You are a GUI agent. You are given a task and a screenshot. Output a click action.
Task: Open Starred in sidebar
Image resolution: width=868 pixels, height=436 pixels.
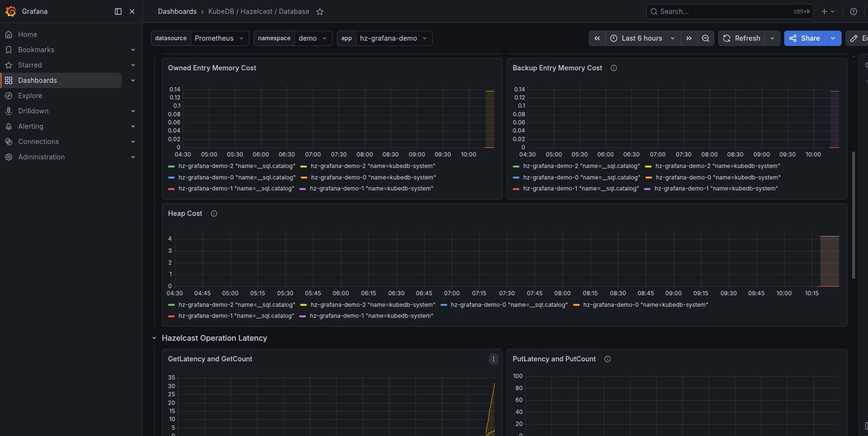[30, 65]
